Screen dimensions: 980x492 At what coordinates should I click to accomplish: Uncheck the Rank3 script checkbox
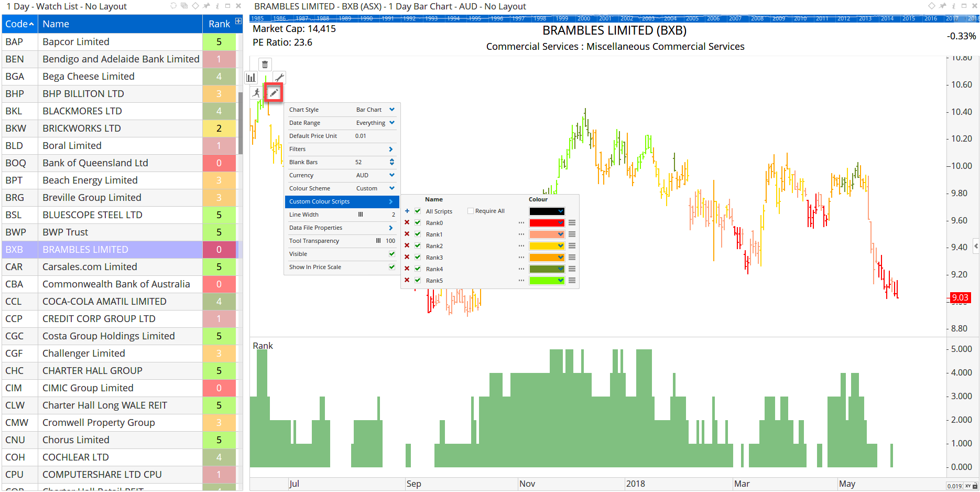point(417,257)
